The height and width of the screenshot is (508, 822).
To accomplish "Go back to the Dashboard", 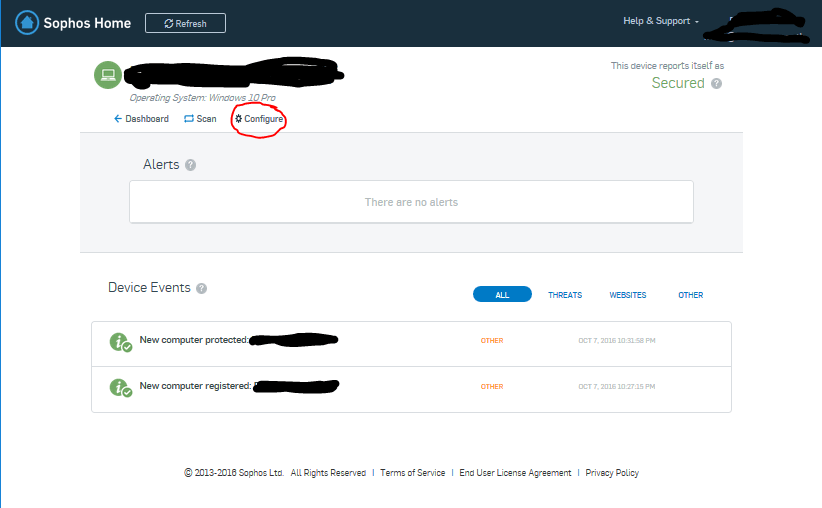I will (x=142, y=118).
